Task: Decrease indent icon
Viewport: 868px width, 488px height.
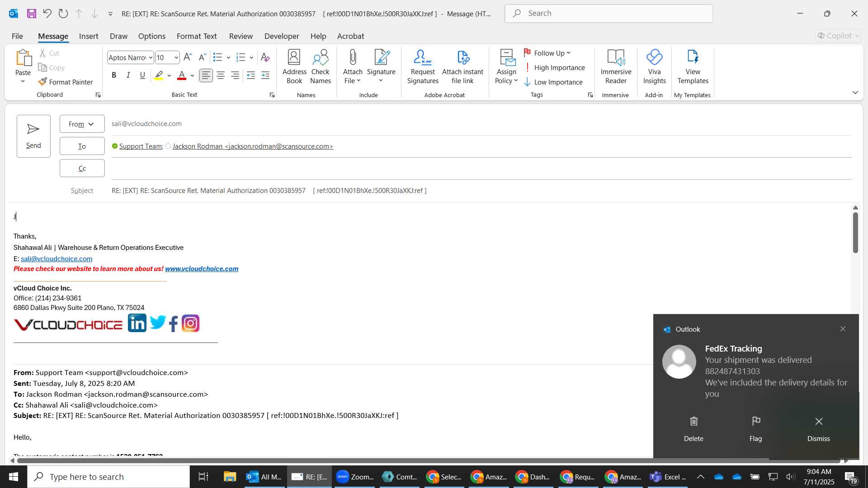Action: pos(251,75)
